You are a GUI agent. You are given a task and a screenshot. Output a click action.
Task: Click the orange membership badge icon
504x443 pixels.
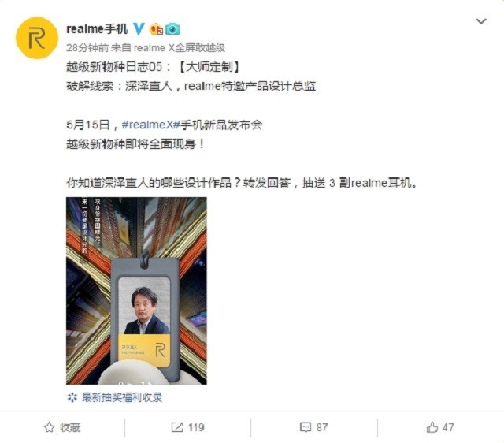pos(157,29)
